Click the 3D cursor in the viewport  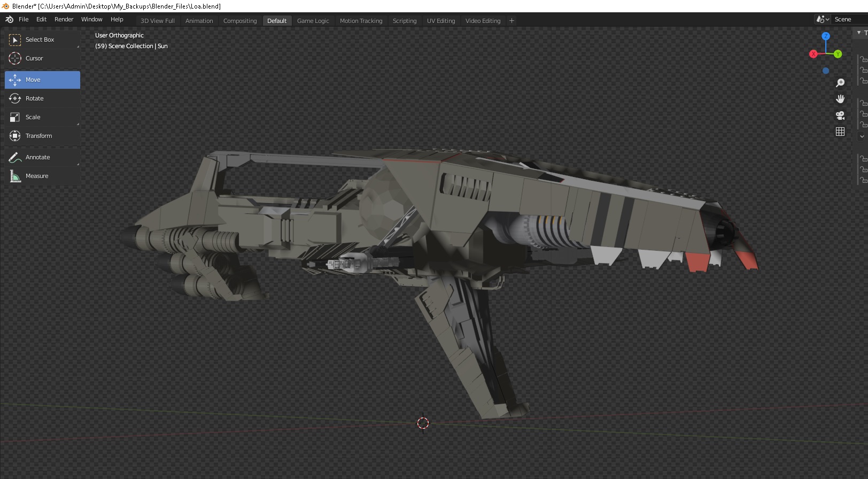pos(423,423)
